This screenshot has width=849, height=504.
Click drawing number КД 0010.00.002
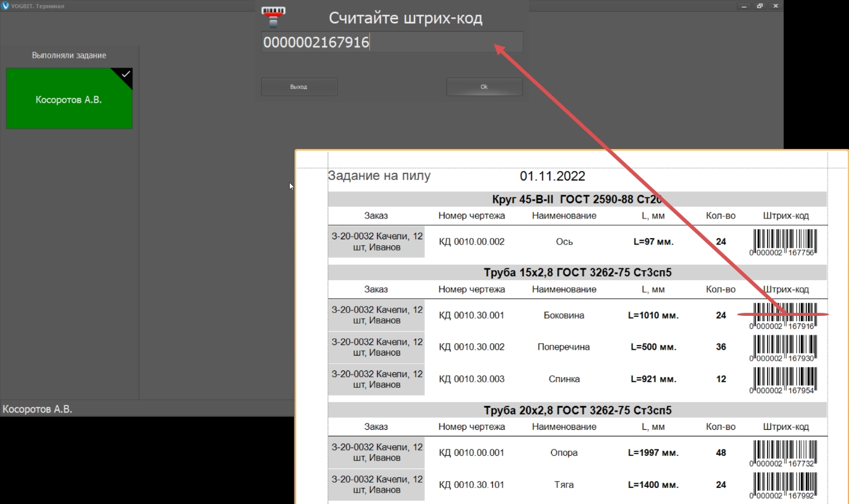(x=471, y=242)
